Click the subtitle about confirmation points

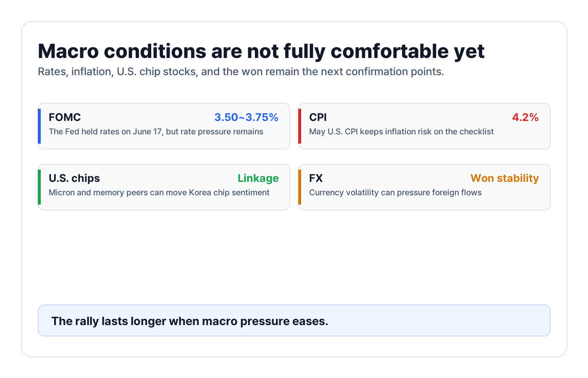click(x=241, y=72)
